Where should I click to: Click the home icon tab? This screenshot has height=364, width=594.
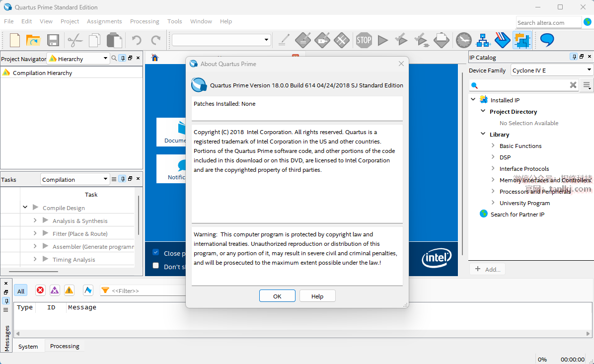pyautogui.click(x=155, y=58)
